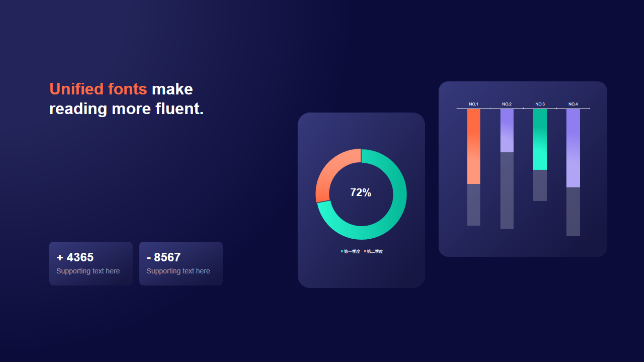Viewport: 644px width, 362px height.
Task: Select the "+ 4365" statistic number
Action: [75, 257]
